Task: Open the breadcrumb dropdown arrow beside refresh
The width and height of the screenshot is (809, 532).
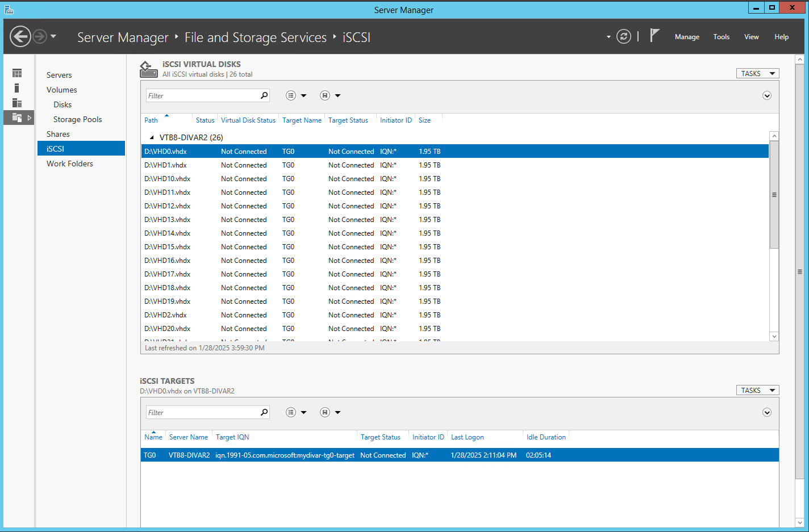Action: coord(608,37)
